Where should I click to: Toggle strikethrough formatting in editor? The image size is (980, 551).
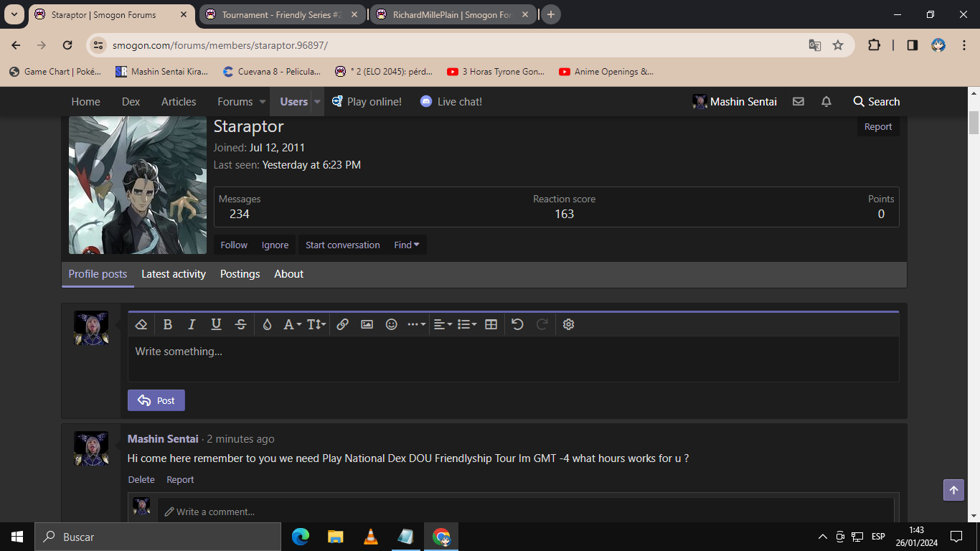240,324
